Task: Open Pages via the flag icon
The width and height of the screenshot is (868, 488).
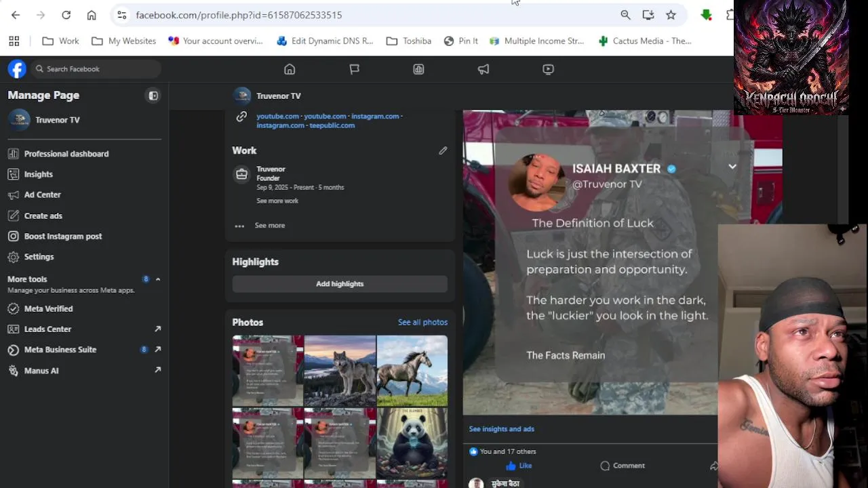Action: [354, 69]
